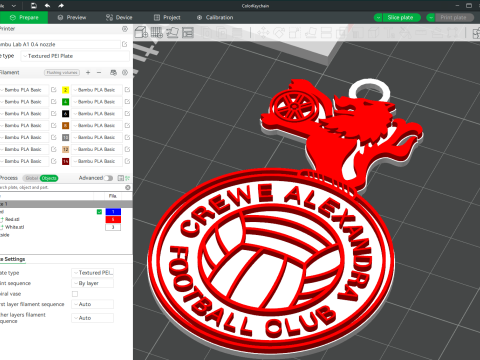Click the Flushing volumes button
This screenshot has height=360, width=480.
tap(62, 72)
